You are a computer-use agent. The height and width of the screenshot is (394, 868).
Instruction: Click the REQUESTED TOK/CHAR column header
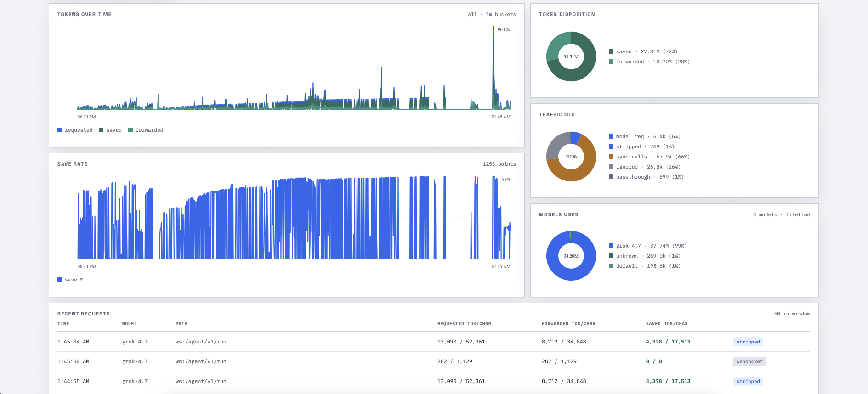tap(464, 324)
